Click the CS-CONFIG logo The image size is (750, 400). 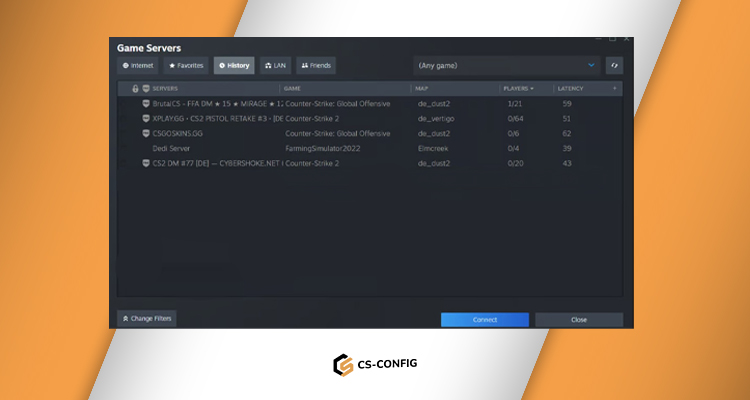coord(375,365)
